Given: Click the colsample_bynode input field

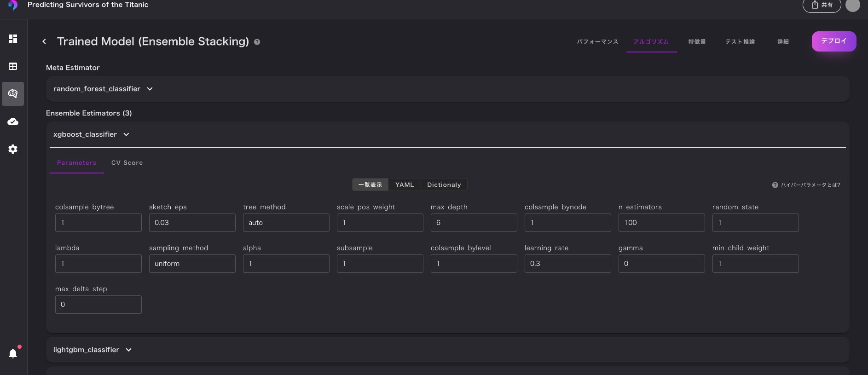Looking at the screenshot, I should [568, 223].
